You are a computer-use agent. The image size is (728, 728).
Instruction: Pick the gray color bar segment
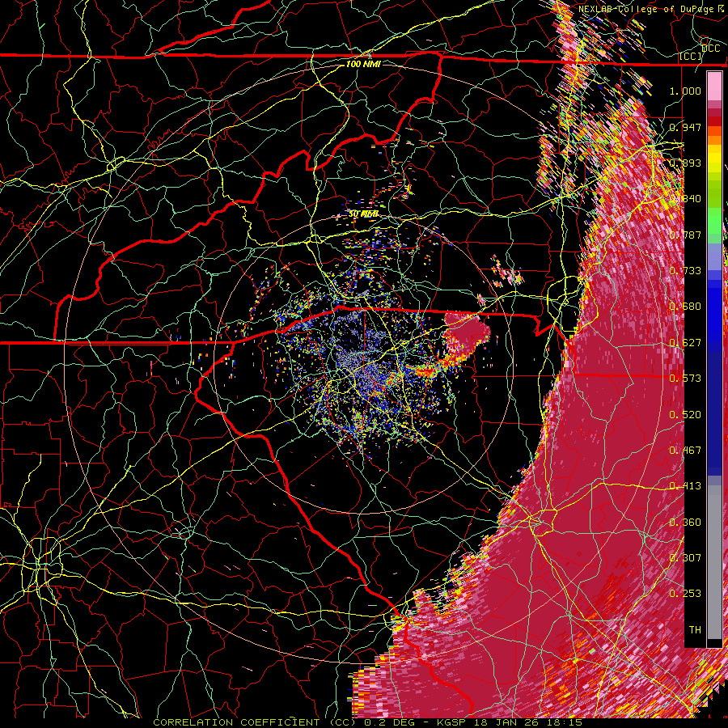(x=714, y=562)
